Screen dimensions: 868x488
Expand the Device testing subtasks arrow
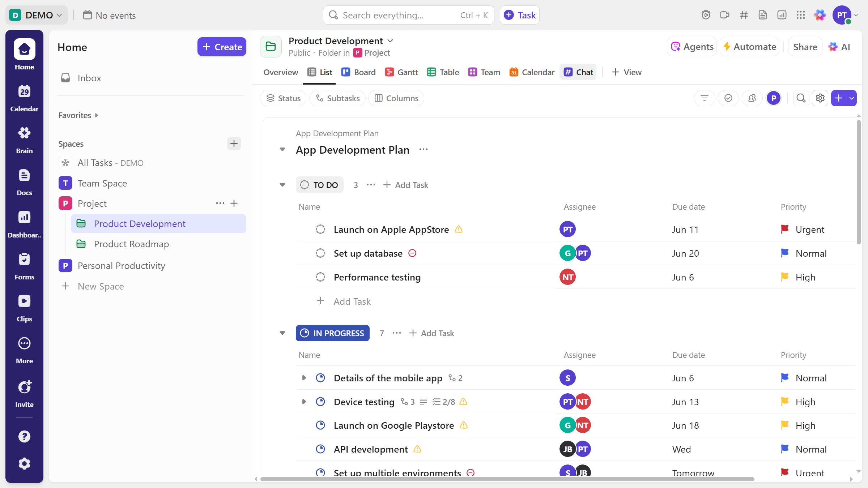pyautogui.click(x=303, y=402)
